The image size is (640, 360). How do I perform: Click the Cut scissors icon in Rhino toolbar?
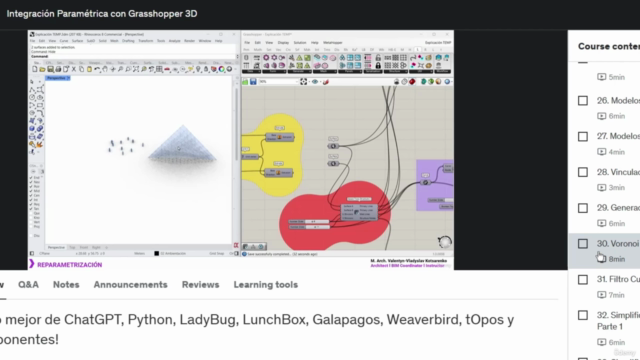pyautogui.click(x=73, y=69)
